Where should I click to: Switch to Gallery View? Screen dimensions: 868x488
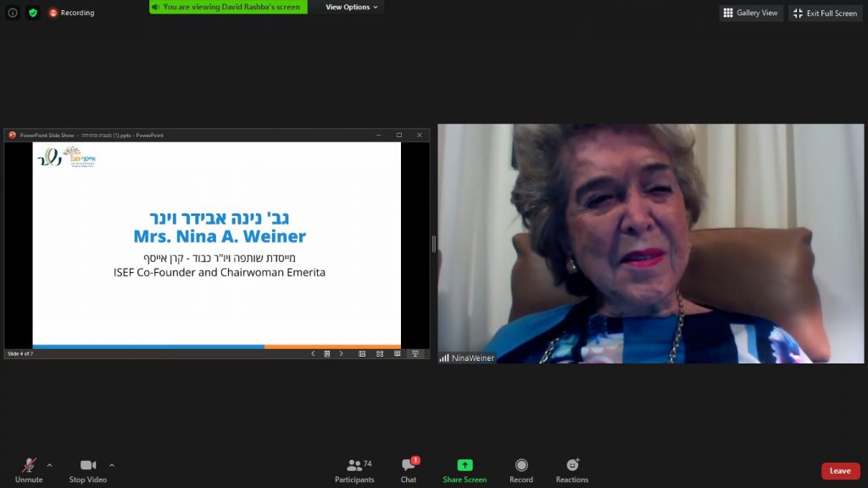[751, 13]
